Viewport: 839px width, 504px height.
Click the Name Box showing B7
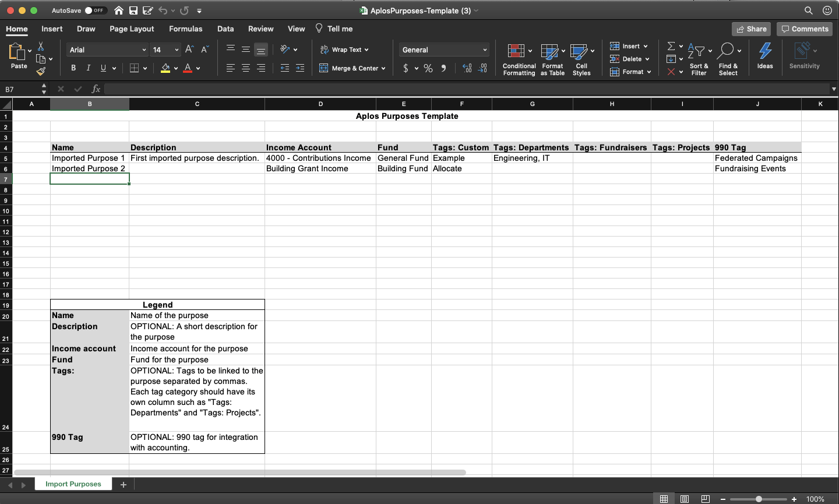[x=20, y=89]
